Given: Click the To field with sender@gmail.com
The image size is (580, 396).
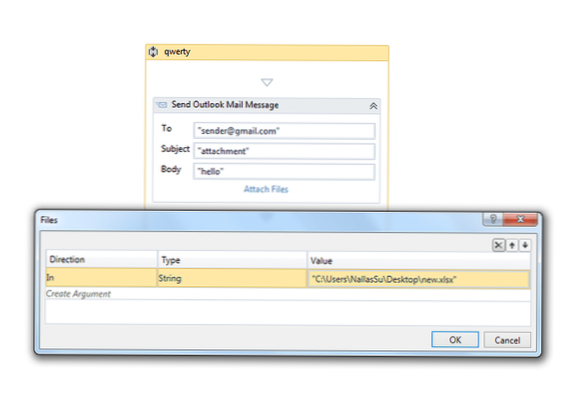Looking at the screenshot, I should coord(284,131).
